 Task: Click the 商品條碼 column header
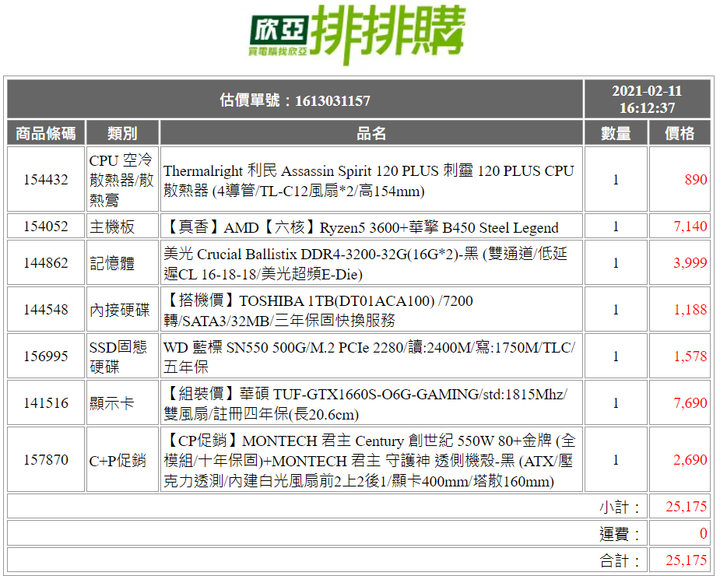point(45,133)
